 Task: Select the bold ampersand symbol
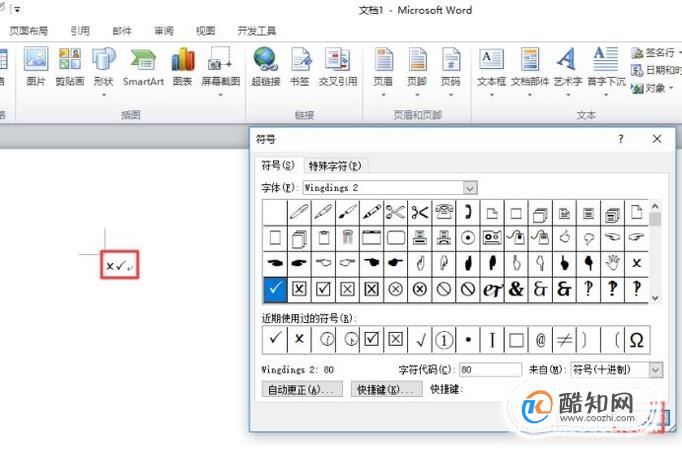516,289
